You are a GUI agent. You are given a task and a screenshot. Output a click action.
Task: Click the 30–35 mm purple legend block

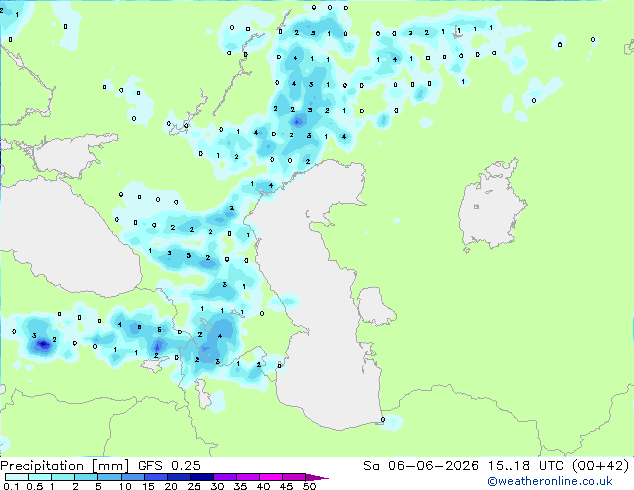(224, 477)
